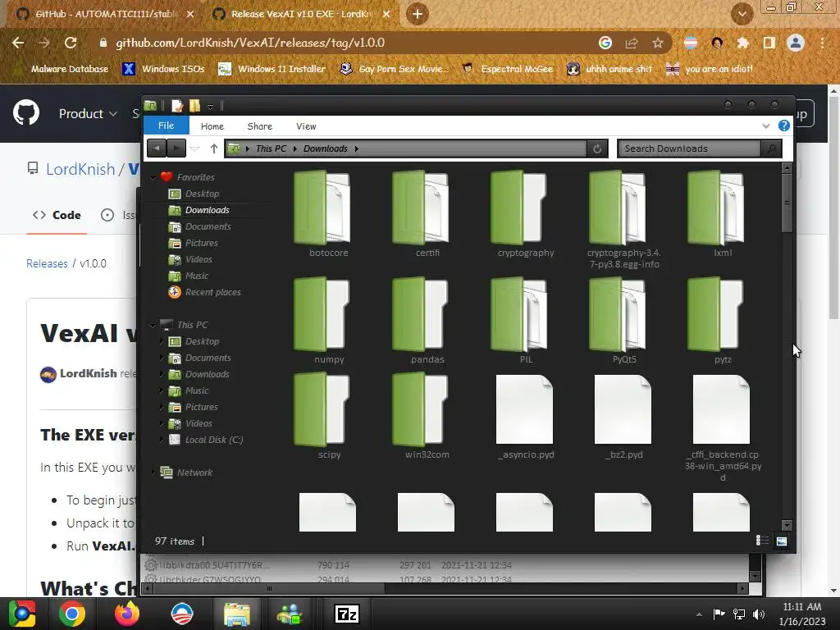Click the search magnifier in Explorer
Image resolution: width=840 pixels, height=630 pixels.
(771, 148)
